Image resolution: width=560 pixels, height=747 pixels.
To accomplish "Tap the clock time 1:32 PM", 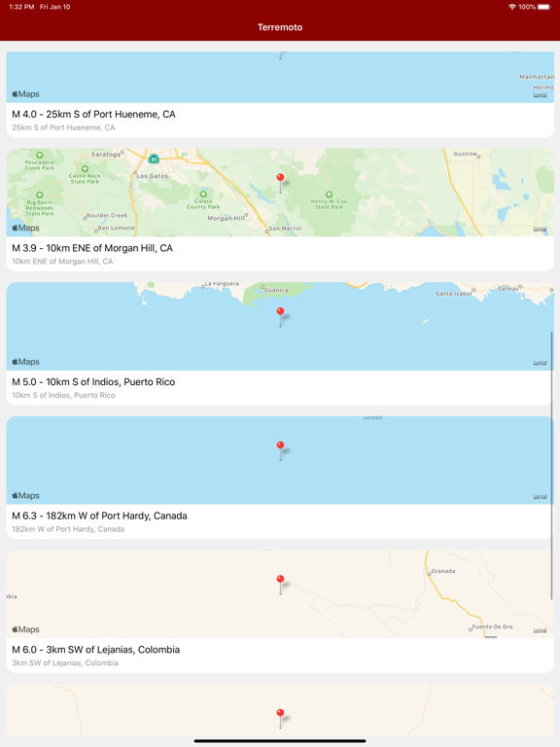I will pyautogui.click(x=21, y=7).
